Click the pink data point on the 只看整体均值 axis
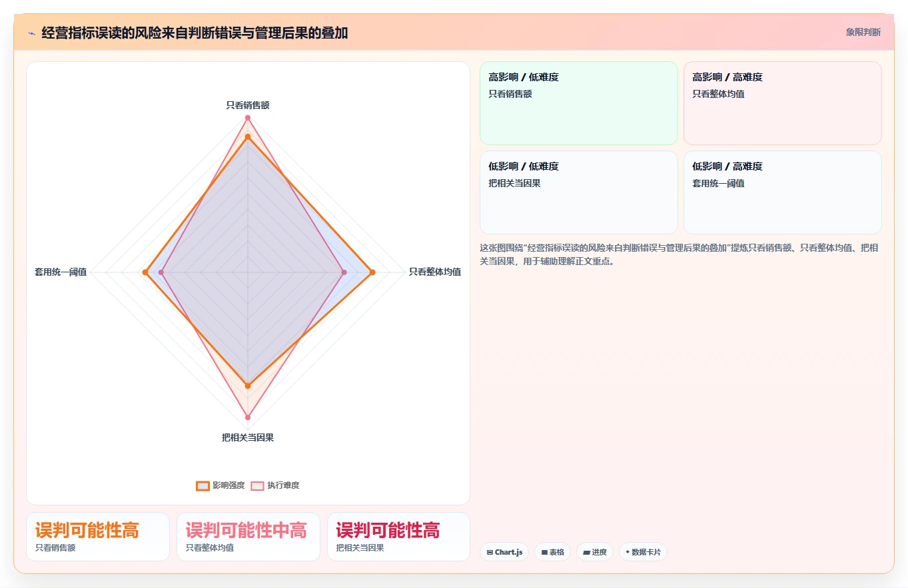The width and height of the screenshot is (908, 588). click(344, 272)
